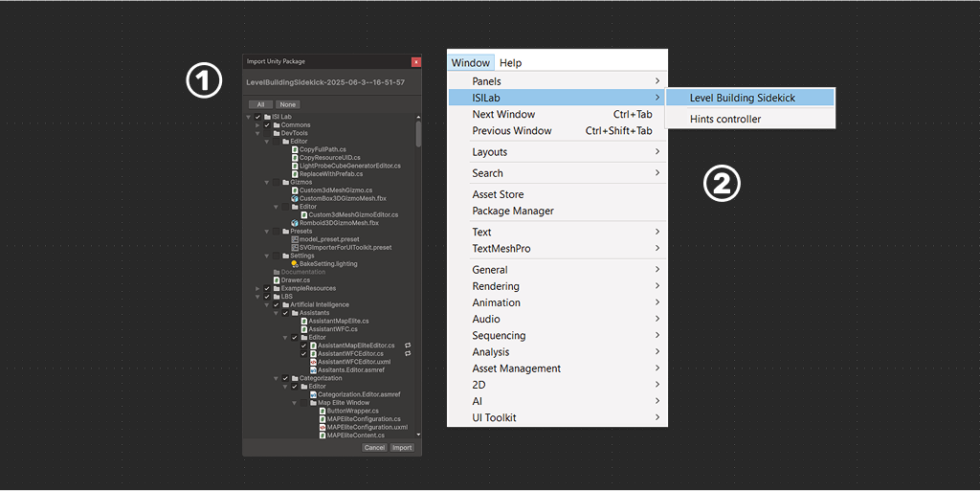This screenshot has height=491, width=980.
Task: Select the MAPEliteContent.cs file name
Action: tap(356, 435)
